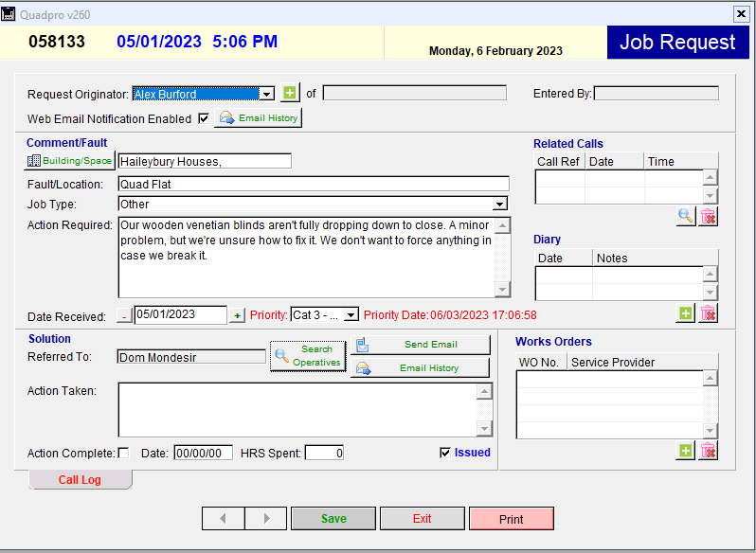Expand the Request Originator dropdown
The height and width of the screenshot is (553, 756).
[266, 94]
